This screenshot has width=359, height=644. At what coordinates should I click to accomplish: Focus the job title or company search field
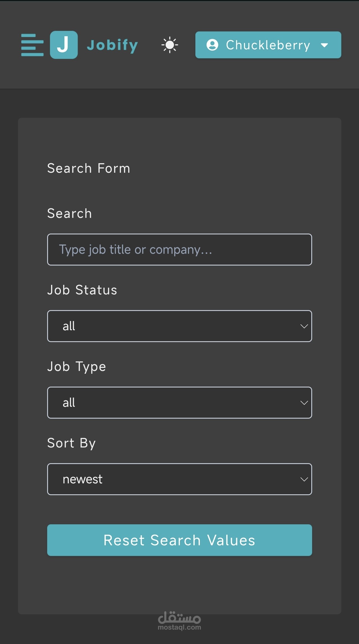[x=180, y=250]
